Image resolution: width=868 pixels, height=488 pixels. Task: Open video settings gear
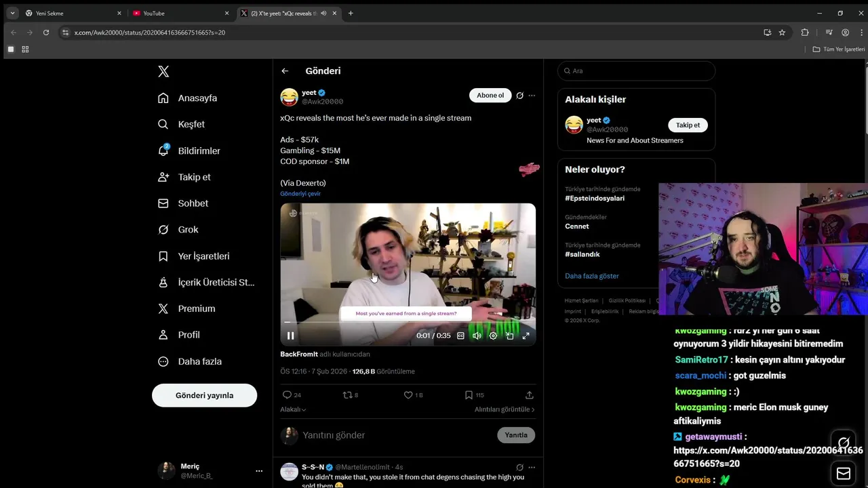pos(493,335)
